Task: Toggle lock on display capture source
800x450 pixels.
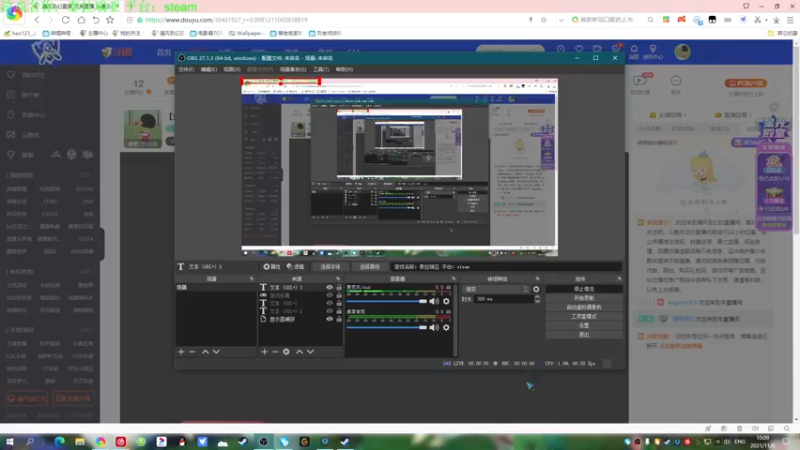Action: pos(339,319)
